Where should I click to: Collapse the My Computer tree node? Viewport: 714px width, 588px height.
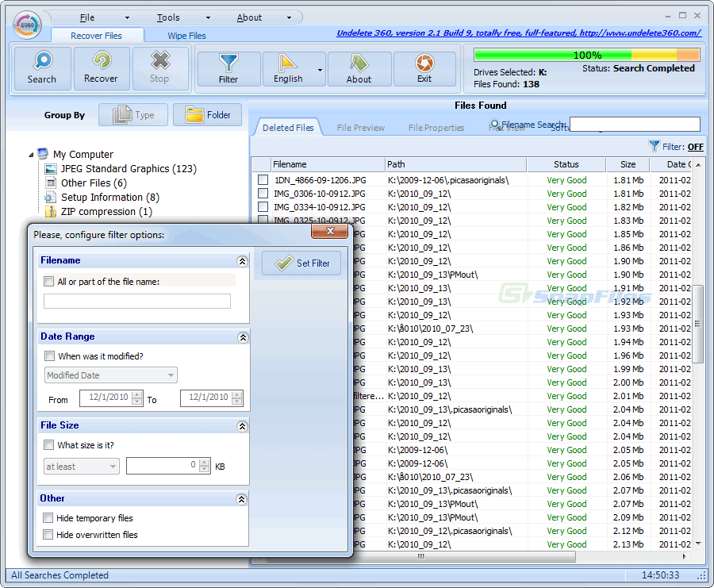[31, 155]
